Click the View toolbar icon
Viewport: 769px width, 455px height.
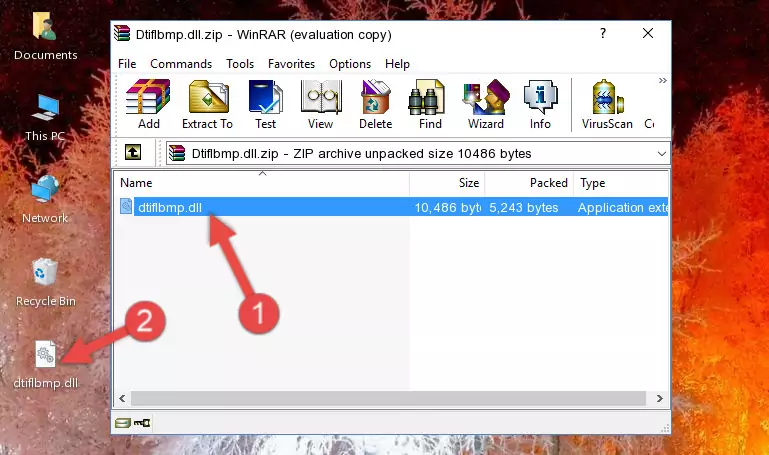[321, 104]
